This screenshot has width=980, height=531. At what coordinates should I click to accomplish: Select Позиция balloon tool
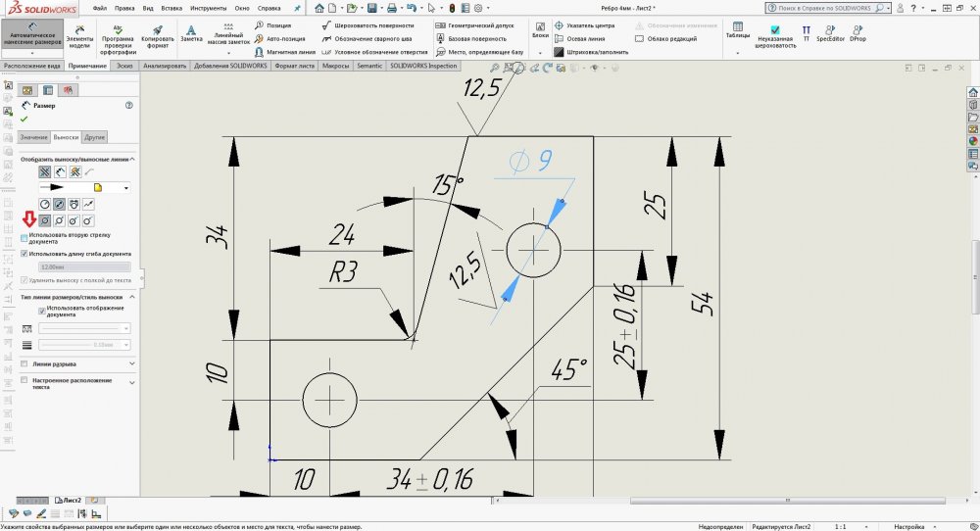click(272, 25)
